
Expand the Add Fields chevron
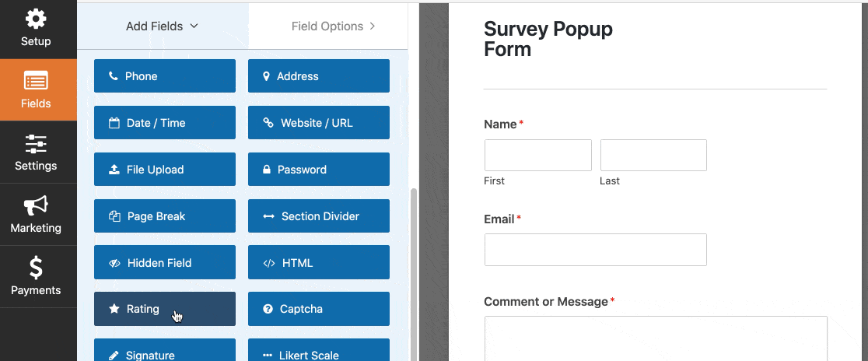click(194, 26)
